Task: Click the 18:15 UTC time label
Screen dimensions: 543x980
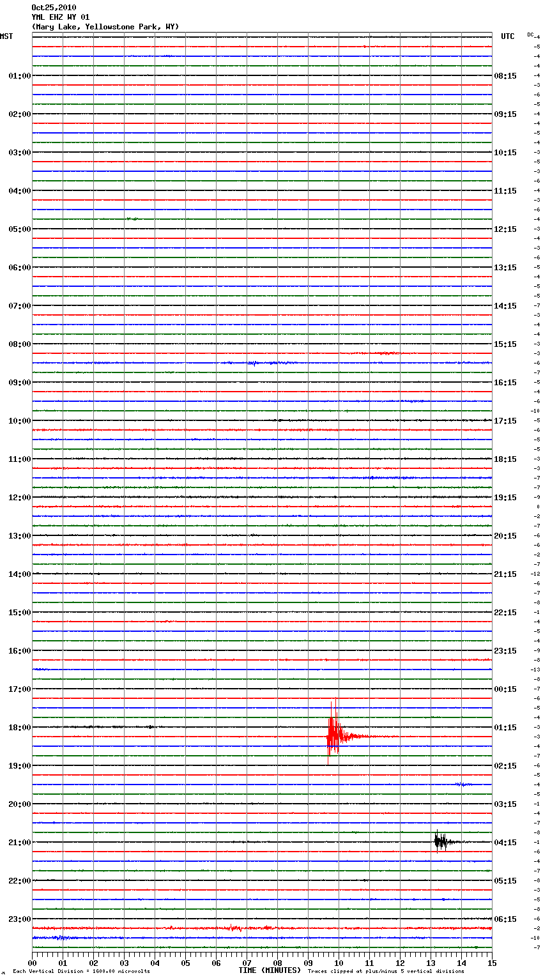Action: pyautogui.click(x=505, y=459)
